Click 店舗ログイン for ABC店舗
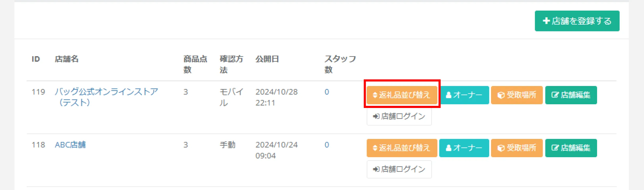644x190 pixels. click(x=399, y=169)
